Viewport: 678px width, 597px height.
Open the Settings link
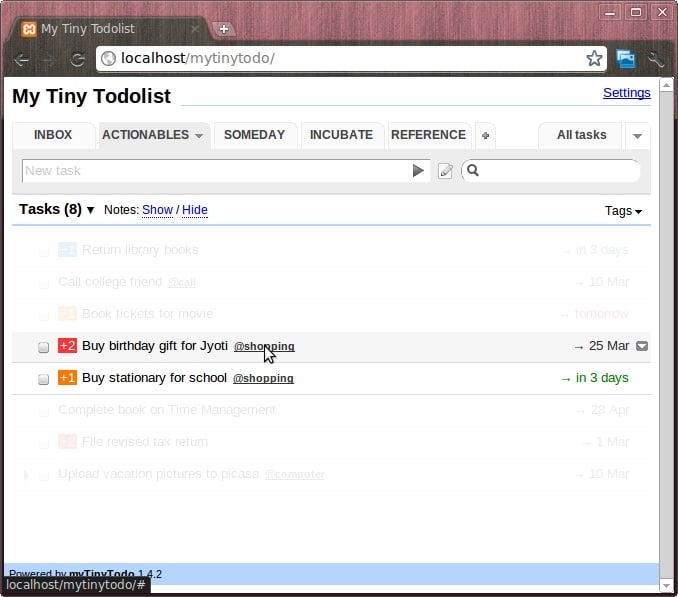627,93
